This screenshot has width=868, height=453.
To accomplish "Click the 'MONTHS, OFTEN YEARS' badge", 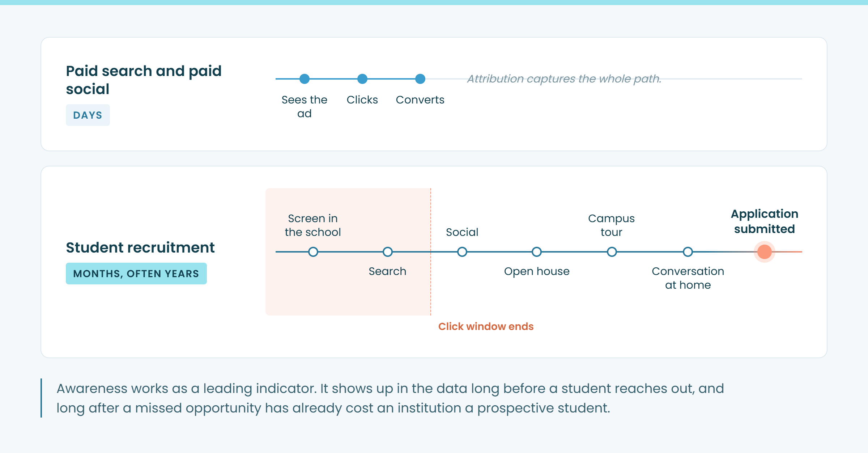I will click(x=136, y=274).
